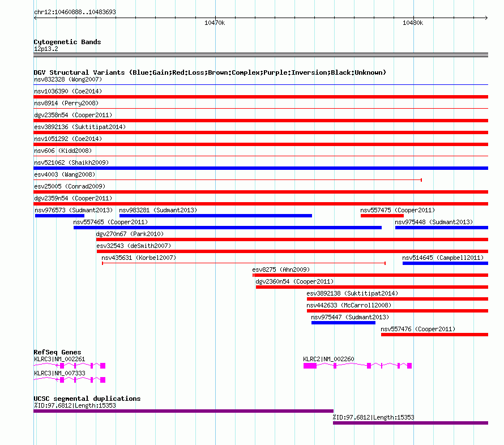Image resolution: width=504 pixels, height=445 pixels.
Task: Click variant label esv25005 (Conrad2009)
Action: [x=70, y=186]
